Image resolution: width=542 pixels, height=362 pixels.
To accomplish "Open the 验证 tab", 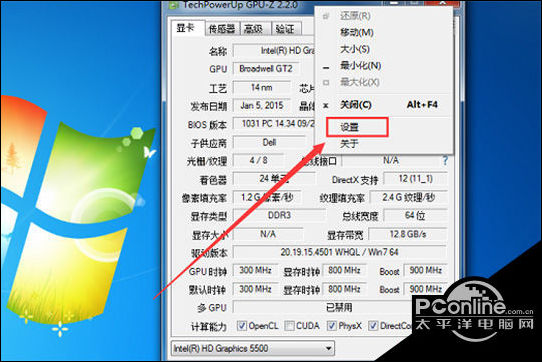I will click(286, 29).
